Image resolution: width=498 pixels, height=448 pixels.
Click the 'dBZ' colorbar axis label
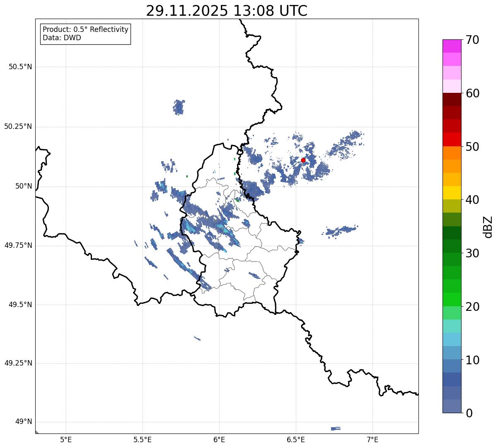click(488, 227)
